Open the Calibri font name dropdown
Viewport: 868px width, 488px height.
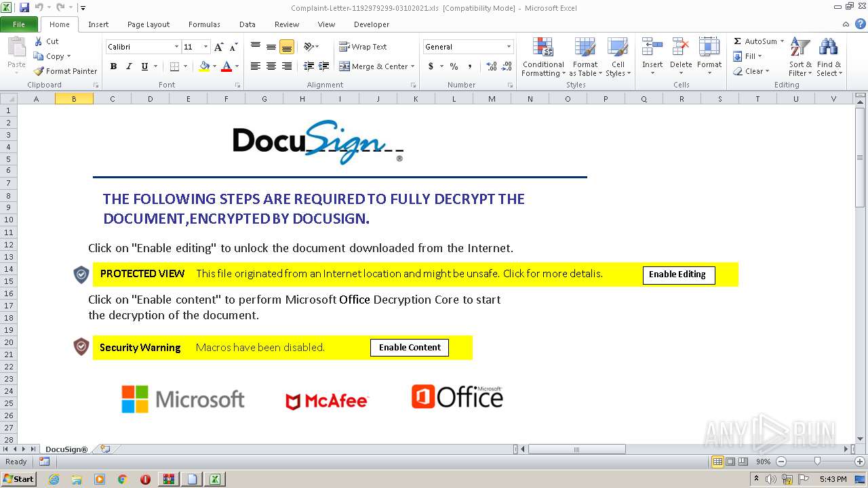click(x=176, y=47)
